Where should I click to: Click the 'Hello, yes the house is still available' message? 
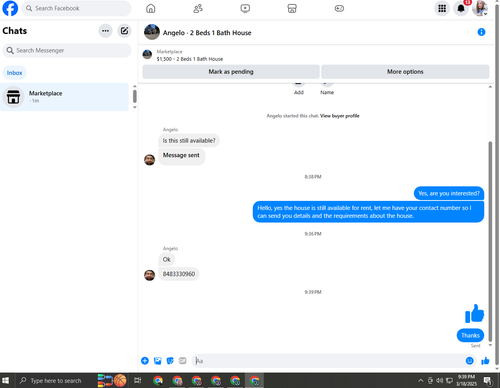click(368, 212)
